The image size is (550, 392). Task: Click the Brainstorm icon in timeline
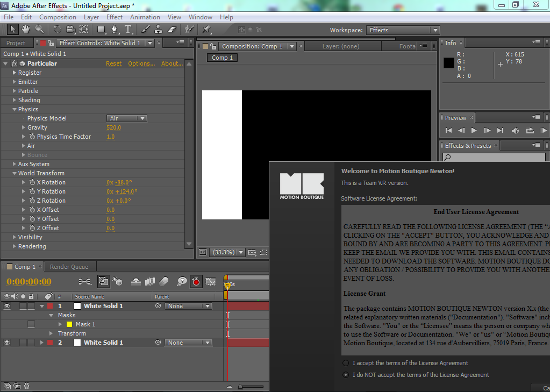(182, 281)
